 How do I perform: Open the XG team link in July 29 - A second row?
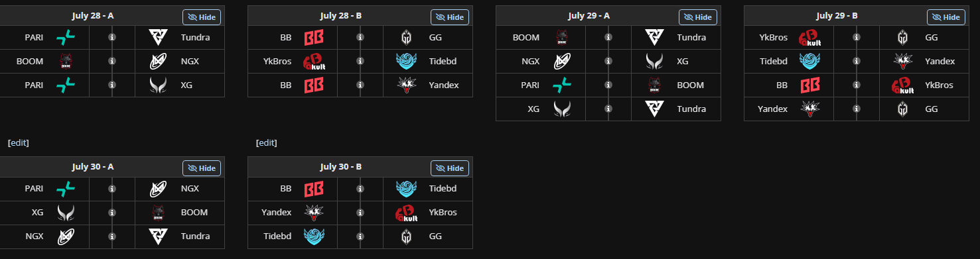click(683, 62)
